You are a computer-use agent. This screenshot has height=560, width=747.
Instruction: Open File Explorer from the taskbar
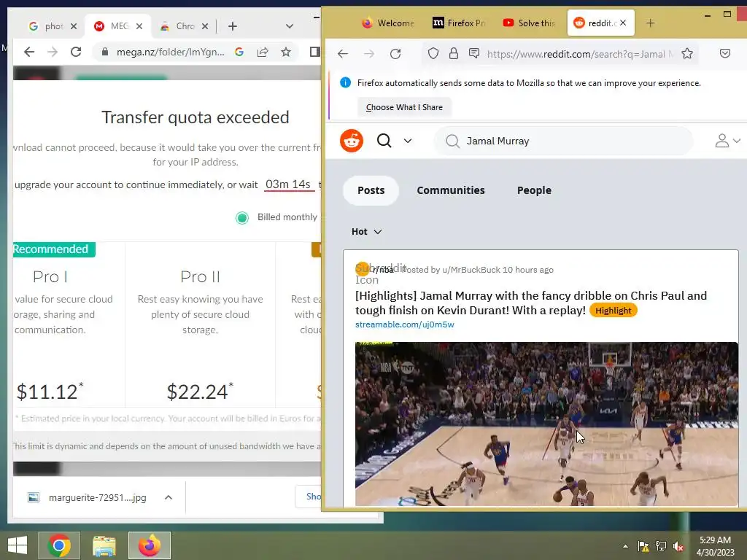point(104,545)
